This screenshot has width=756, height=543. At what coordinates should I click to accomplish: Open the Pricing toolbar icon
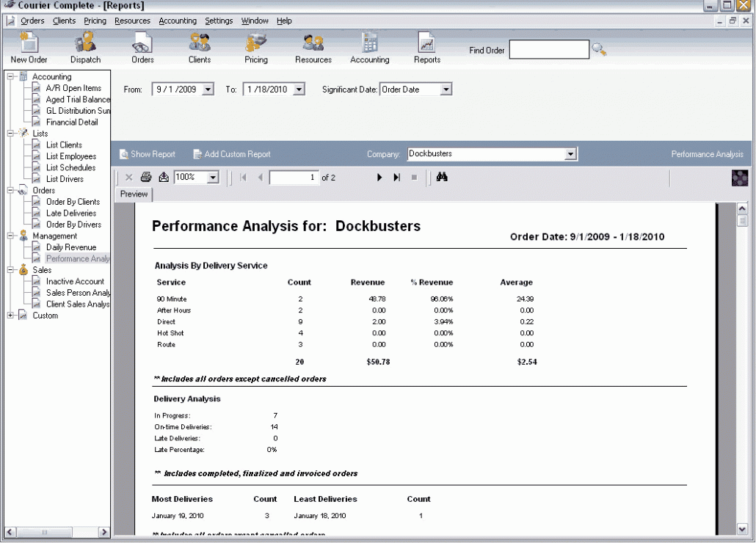click(x=255, y=45)
